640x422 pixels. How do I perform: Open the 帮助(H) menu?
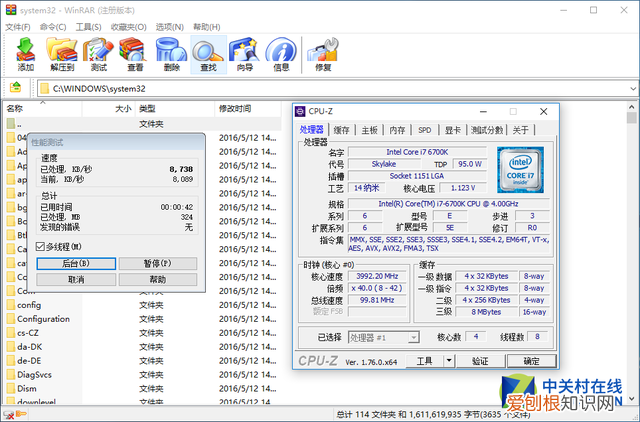[207, 27]
